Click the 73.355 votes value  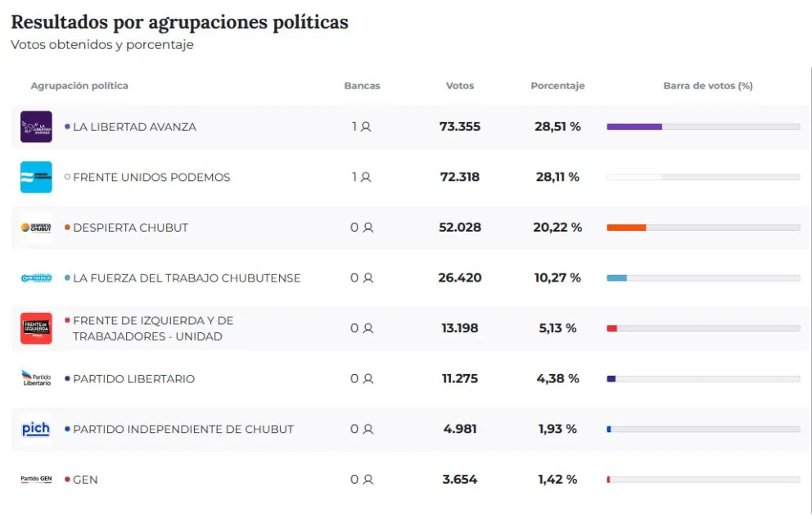tap(460, 127)
